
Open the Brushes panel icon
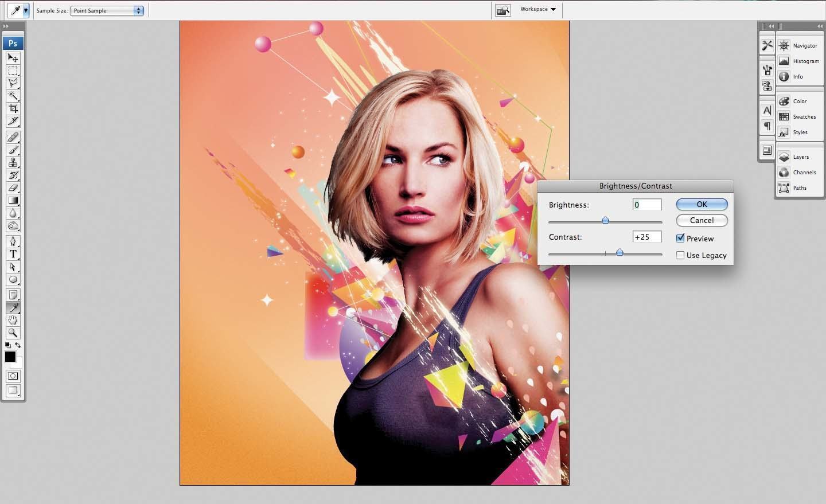click(x=767, y=70)
